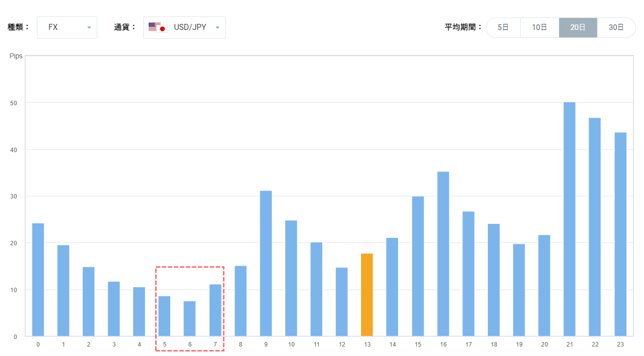
Task: Click the active 20日 period tab
Action: click(578, 27)
